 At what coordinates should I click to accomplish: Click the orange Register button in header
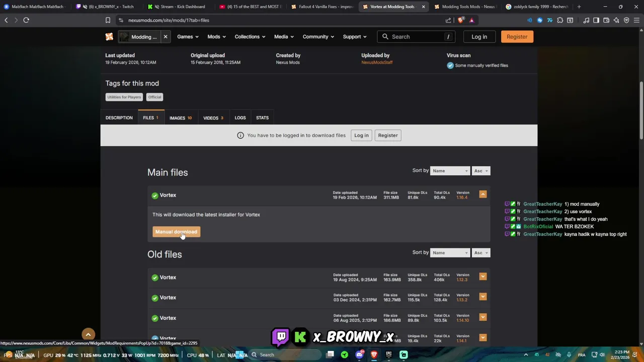517,37
